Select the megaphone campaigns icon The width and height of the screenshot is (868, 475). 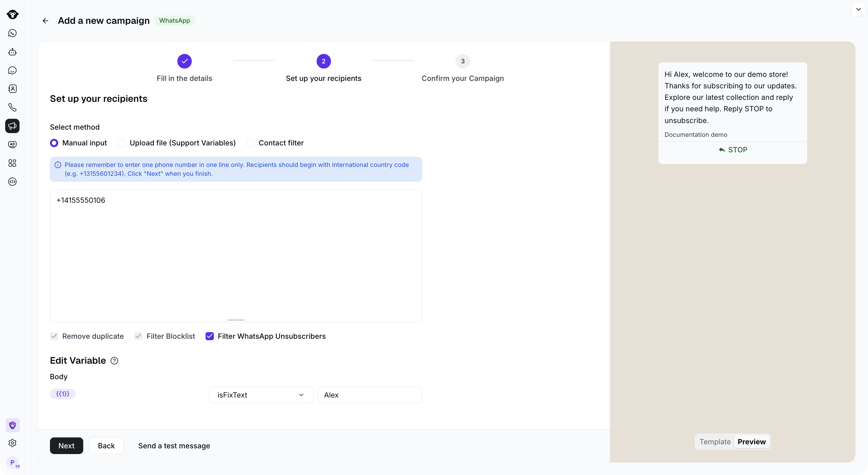(x=12, y=126)
